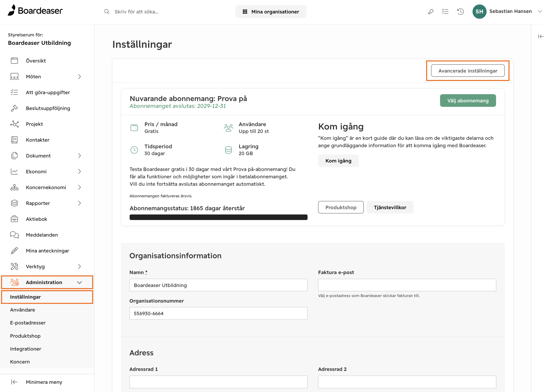Click the Adressrad 1 input field
This screenshot has height=392, width=547.
[218, 382]
